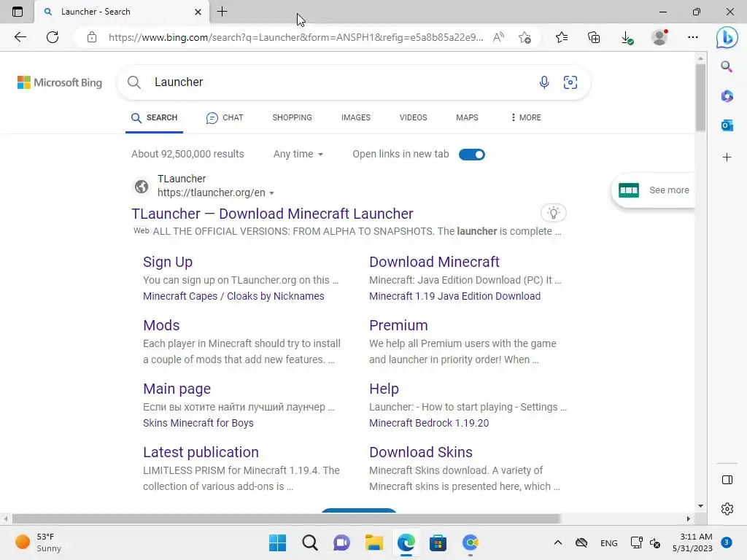Search using an image camera icon
Image resolution: width=747 pixels, height=560 pixels.
point(570,82)
